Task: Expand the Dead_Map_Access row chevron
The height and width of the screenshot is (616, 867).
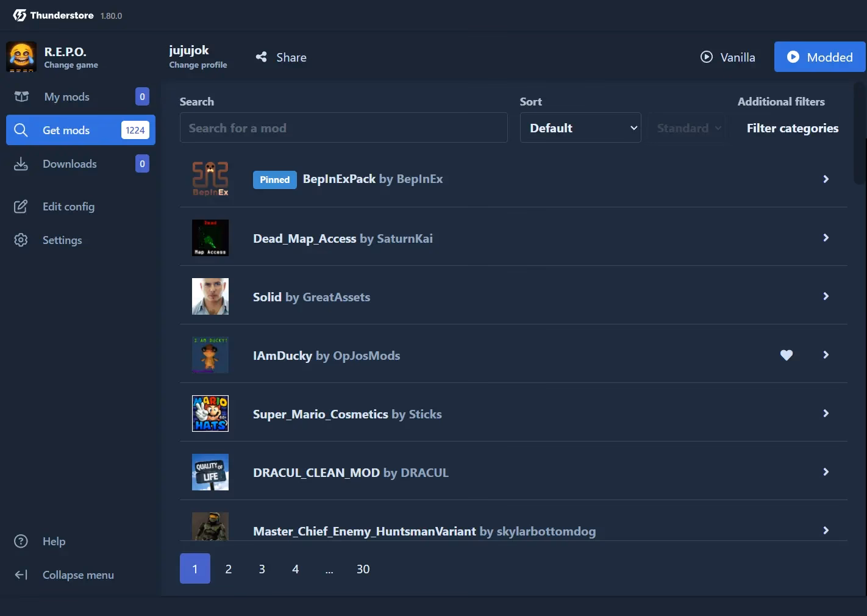Action: pyautogui.click(x=826, y=238)
